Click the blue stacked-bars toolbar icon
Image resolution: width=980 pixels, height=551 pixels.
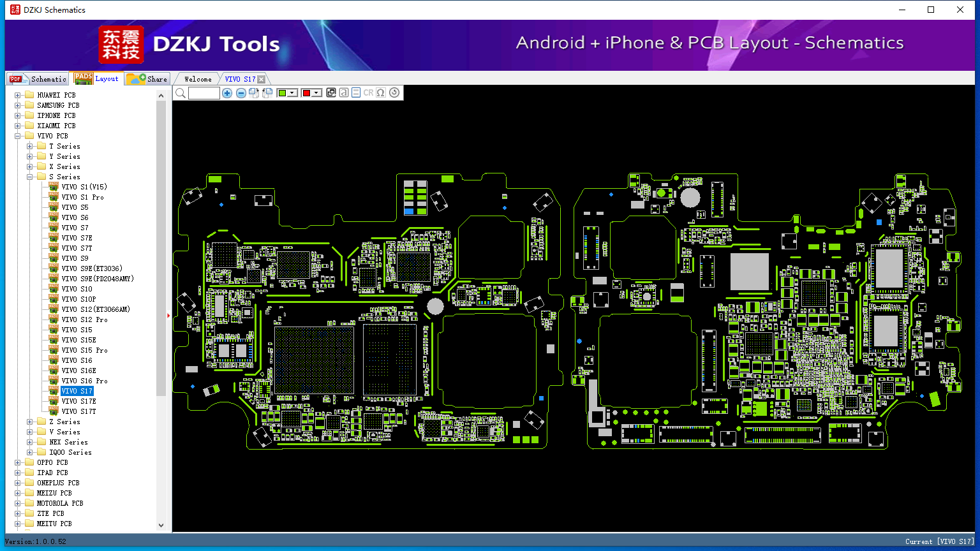click(x=356, y=92)
